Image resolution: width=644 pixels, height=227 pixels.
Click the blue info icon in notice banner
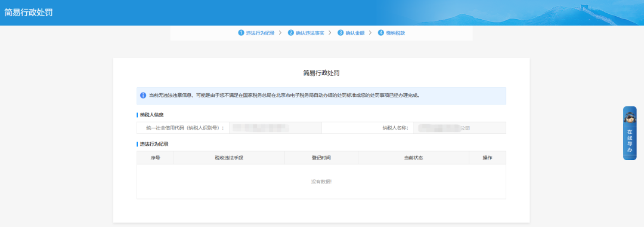point(143,96)
